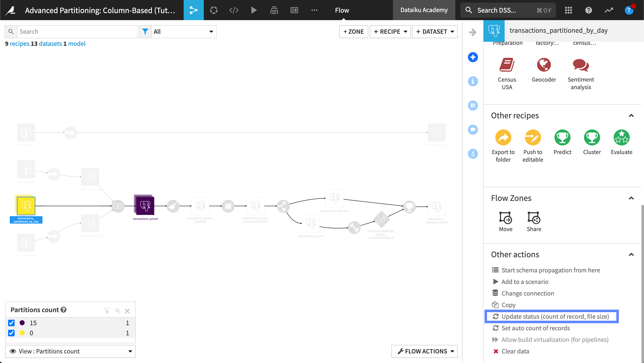Open the Lab microscope tab in right panel
This screenshot has height=363, width=644.
(x=473, y=154)
